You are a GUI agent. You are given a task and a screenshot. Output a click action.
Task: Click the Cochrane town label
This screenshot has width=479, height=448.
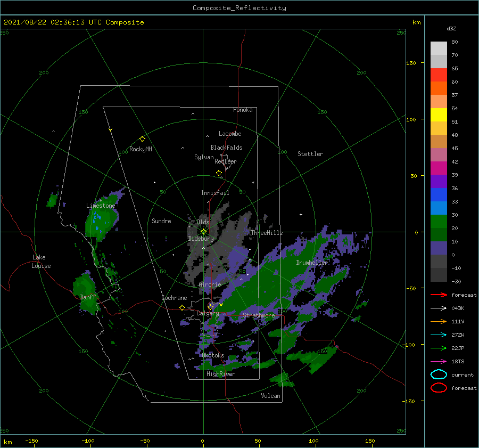pos(174,298)
